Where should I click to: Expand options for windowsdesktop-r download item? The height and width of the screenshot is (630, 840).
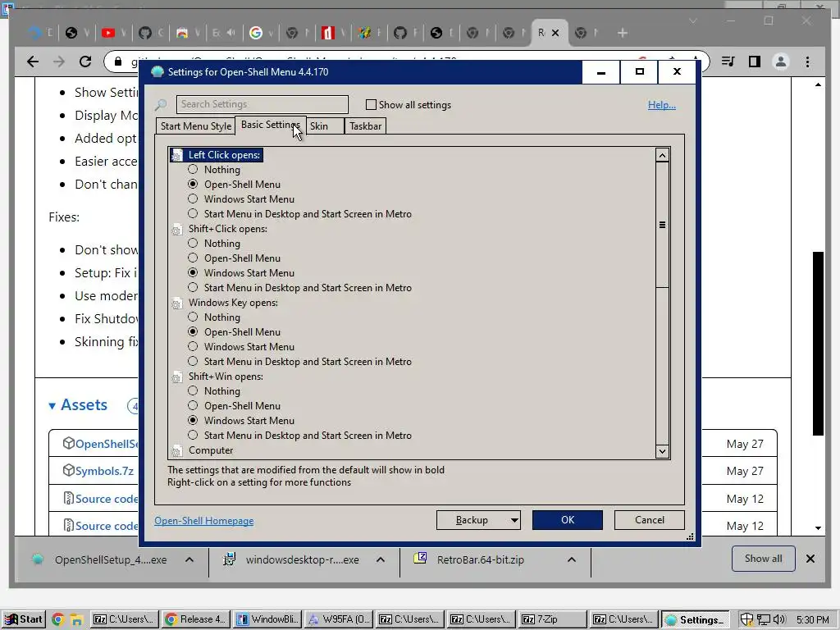(x=381, y=559)
